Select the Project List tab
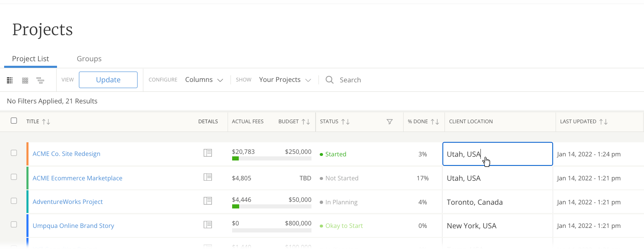 (31, 59)
